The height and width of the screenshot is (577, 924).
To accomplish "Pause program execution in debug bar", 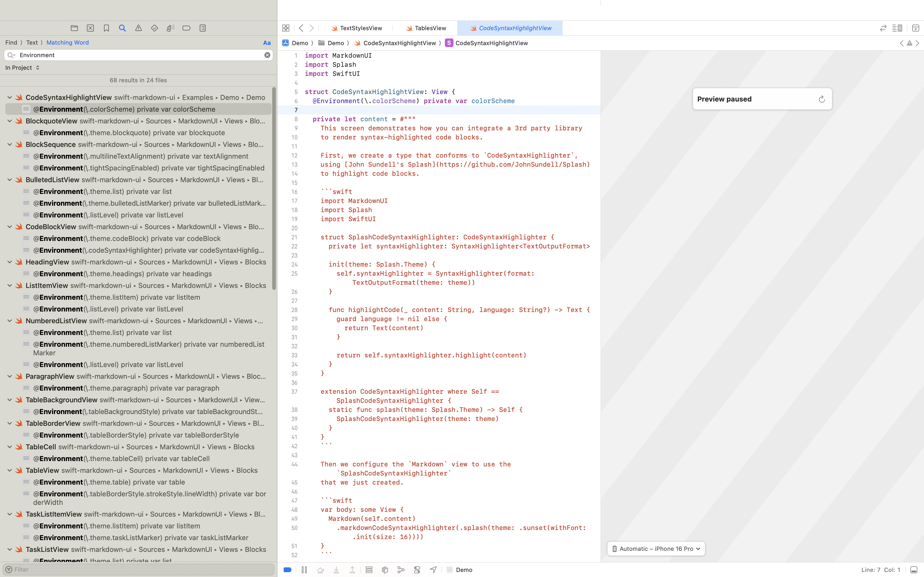I will [304, 570].
